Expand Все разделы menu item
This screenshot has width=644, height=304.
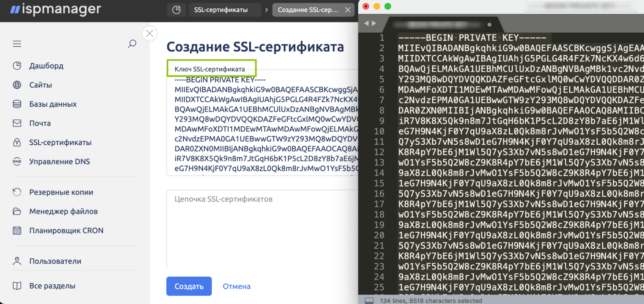click(52, 286)
